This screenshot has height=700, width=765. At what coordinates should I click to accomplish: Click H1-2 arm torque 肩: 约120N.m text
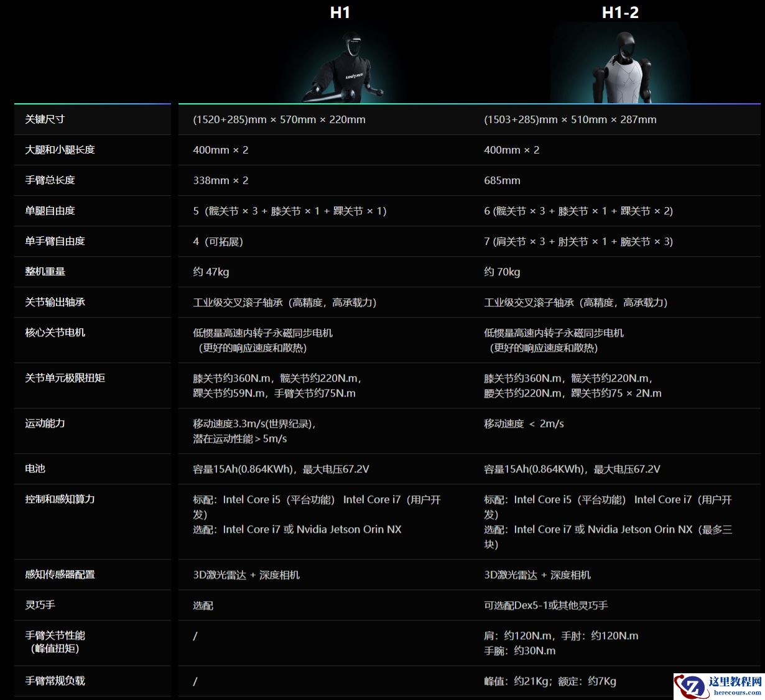(x=518, y=635)
